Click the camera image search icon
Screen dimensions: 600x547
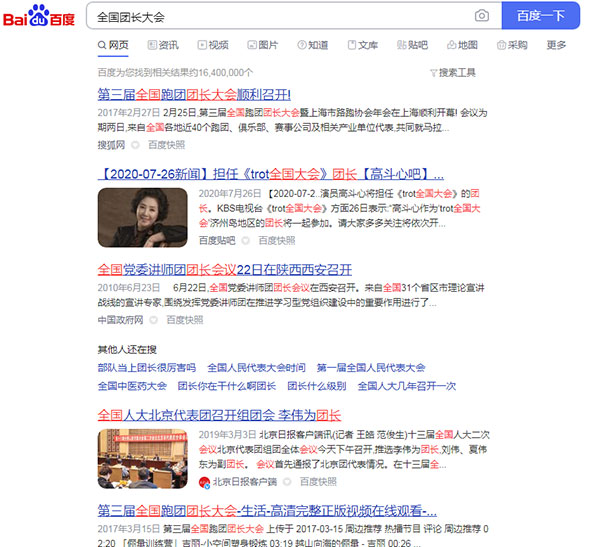482,16
